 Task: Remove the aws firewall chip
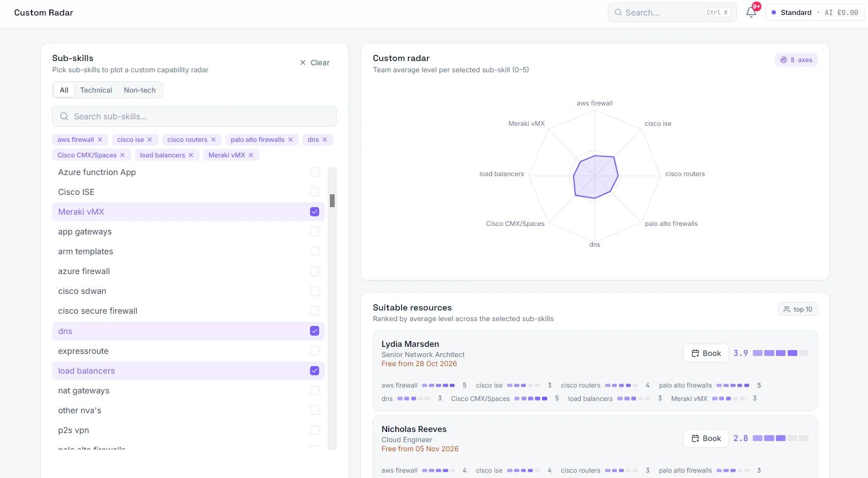point(100,140)
